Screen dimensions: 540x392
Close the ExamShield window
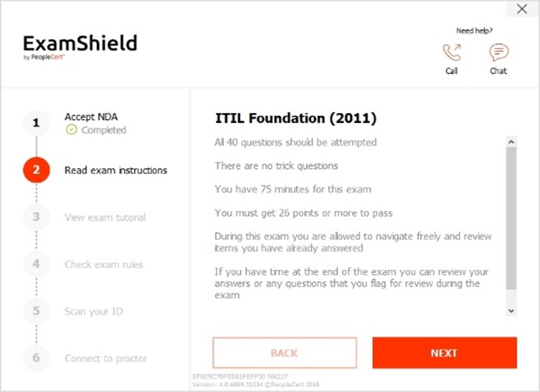click(522, 8)
